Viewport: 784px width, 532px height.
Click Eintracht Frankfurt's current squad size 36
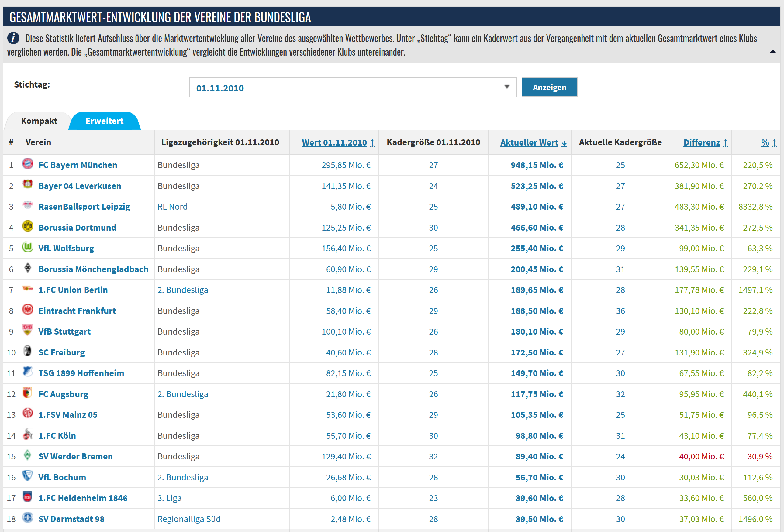(620, 311)
